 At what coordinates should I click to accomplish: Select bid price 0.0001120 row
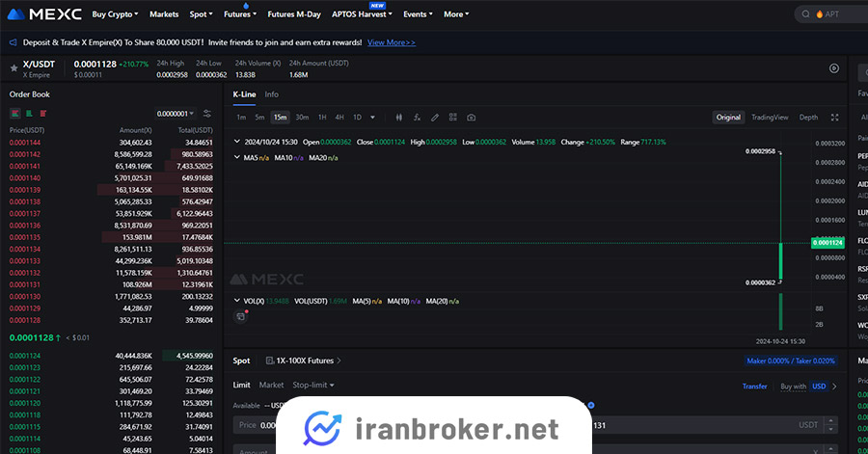point(111,403)
